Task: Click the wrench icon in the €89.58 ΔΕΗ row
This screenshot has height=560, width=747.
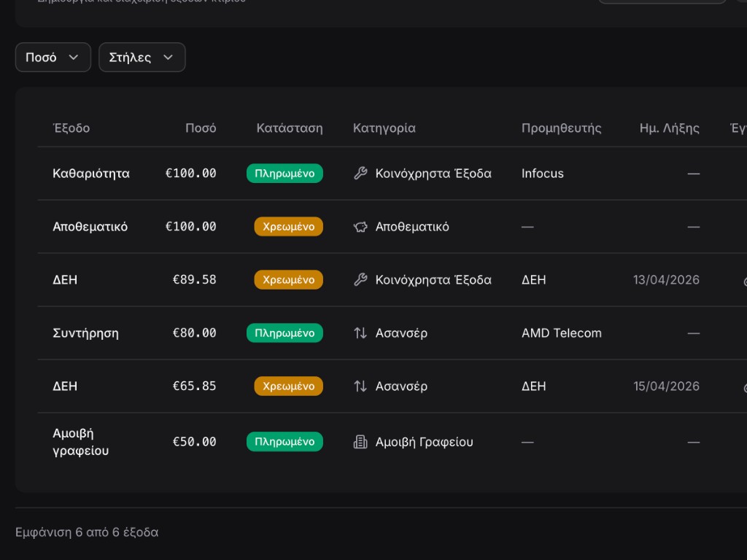Action: (x=360, y=280)
